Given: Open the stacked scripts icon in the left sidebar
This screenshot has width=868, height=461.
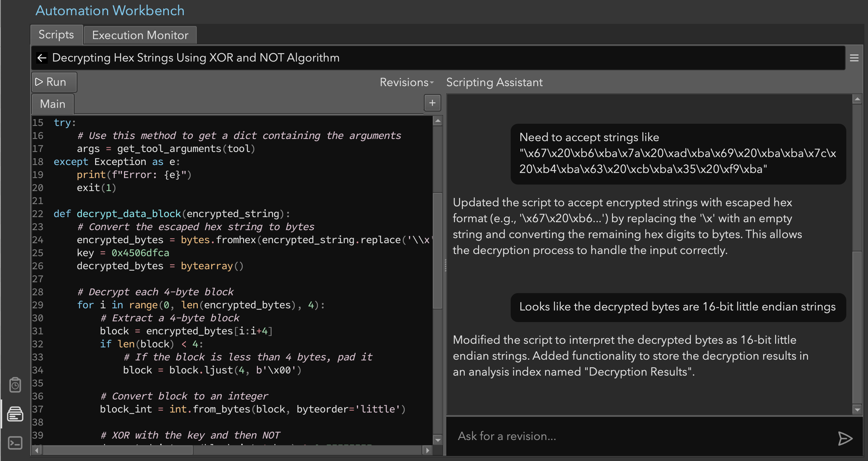Looking at the screenshot, I should [15, 414].
